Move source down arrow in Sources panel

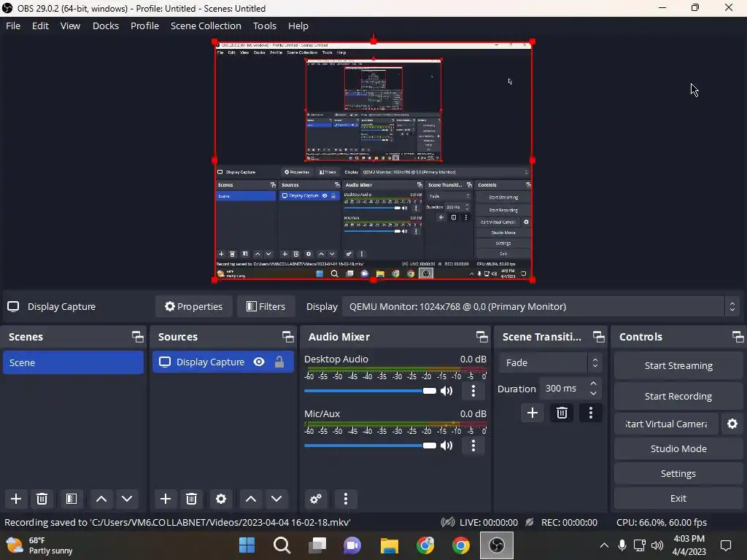tap(276, 499)
